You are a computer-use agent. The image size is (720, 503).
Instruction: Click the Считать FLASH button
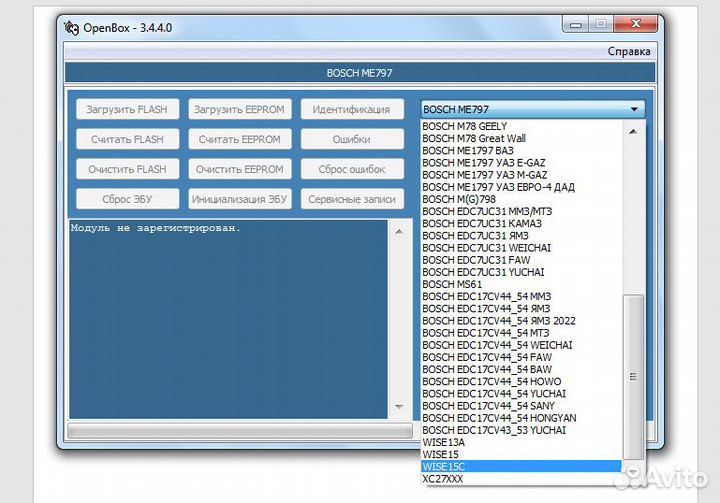127,139
